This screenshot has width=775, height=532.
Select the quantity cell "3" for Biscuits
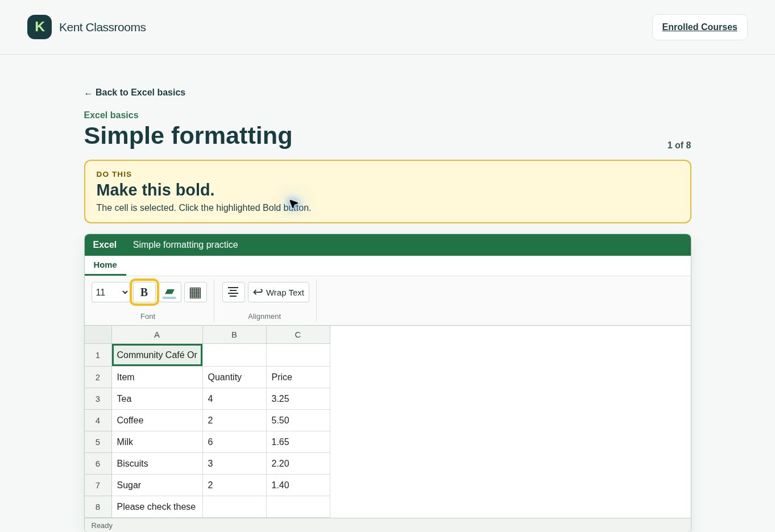coord(234,464)
